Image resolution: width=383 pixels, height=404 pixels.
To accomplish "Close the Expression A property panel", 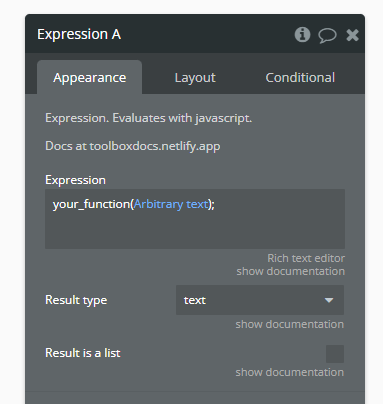I will [352, 35].
